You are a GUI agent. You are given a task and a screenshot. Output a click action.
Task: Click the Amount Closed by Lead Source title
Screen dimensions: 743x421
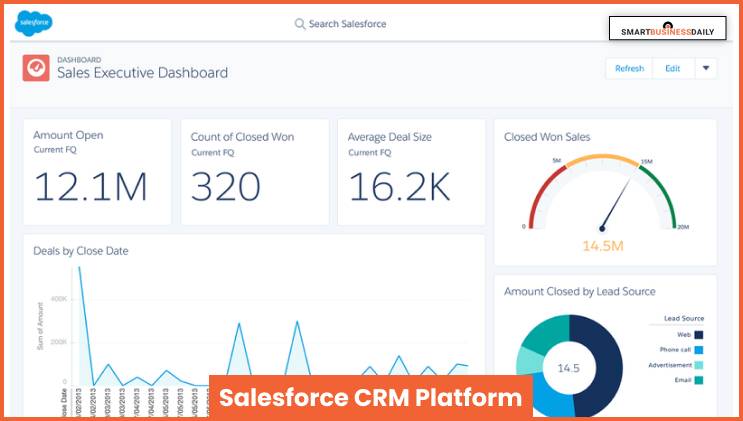(580, 292)
